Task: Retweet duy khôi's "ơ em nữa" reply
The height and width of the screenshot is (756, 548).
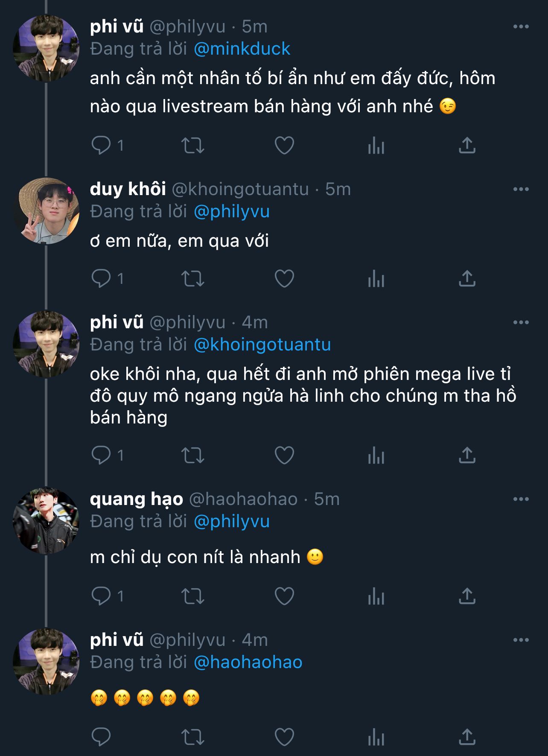Action: [x=193, y=279]
